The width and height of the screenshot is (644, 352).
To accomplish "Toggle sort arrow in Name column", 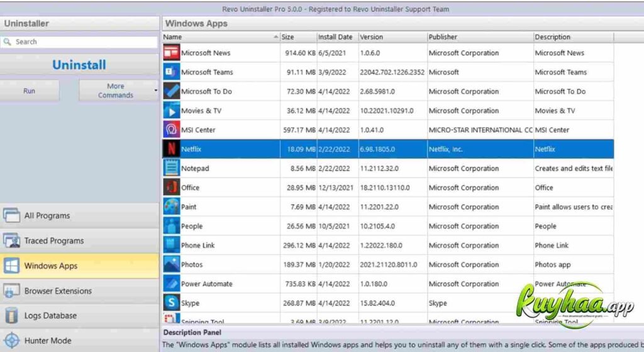I will point(275,37).
